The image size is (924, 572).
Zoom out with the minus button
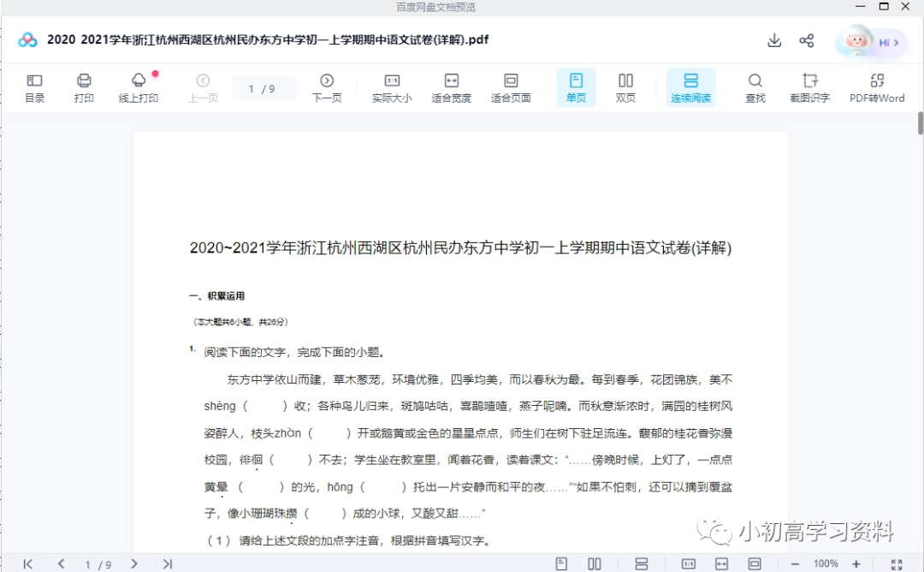coord(794,563)
